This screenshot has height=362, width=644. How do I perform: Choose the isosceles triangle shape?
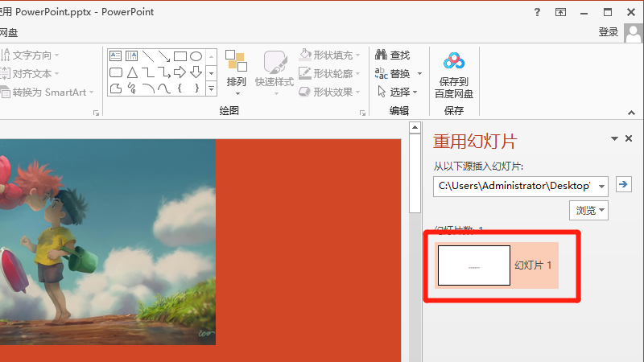click(x=132, y=72)
